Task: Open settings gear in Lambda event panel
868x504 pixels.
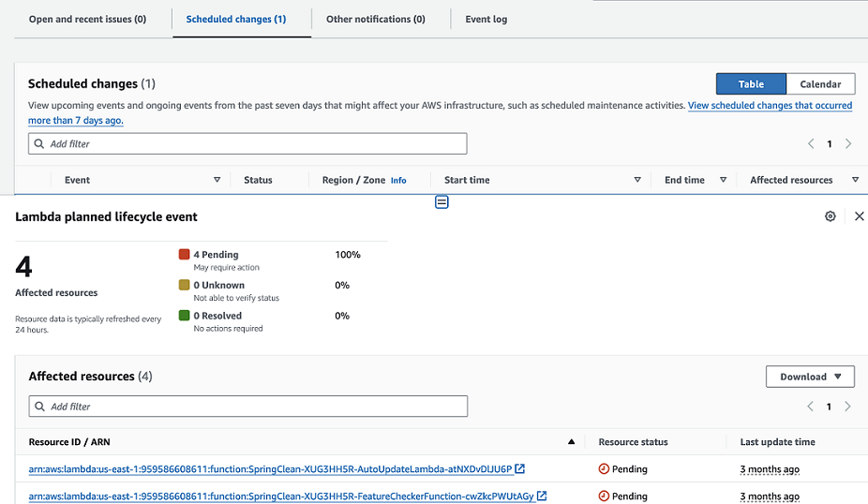Action: tap(830, 216)
